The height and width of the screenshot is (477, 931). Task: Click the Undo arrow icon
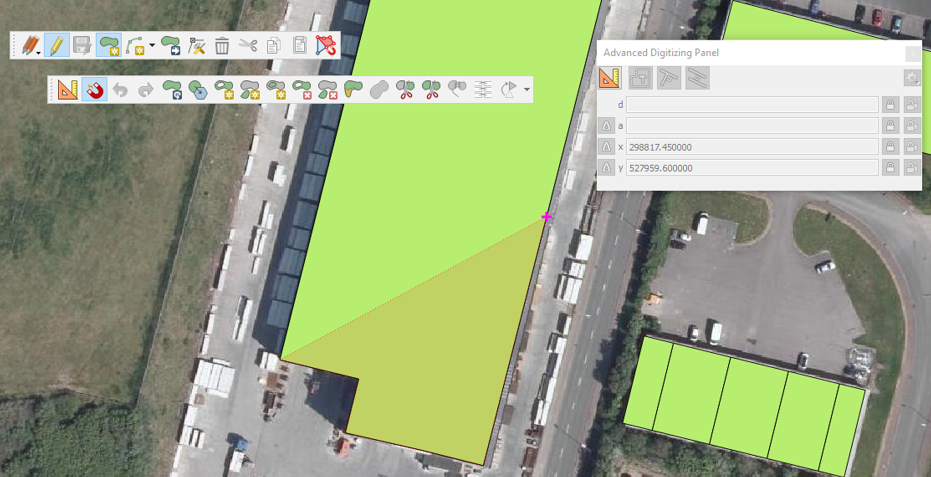[121, 90]
